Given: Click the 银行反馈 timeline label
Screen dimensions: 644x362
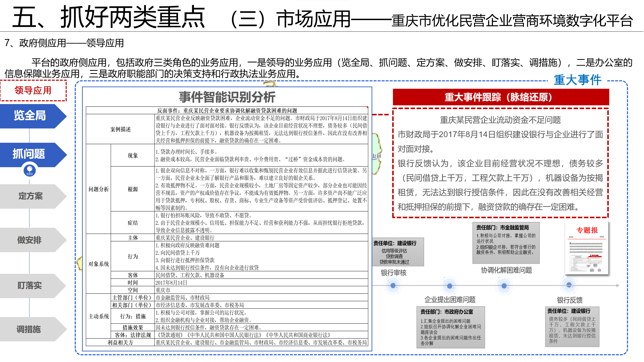Looking at the screenshot, I should click(x=570, y=300).
